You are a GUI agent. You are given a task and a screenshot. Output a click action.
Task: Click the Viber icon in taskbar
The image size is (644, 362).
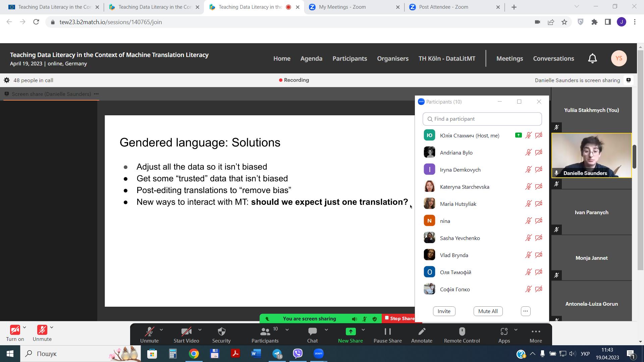tap(298, 353)
